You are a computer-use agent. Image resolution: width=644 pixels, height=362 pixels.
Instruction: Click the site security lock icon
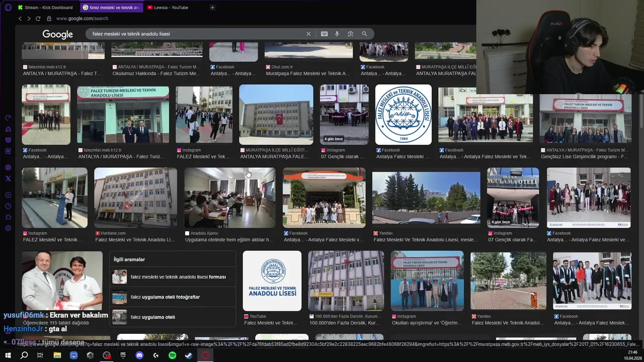[x=49, y=19]
